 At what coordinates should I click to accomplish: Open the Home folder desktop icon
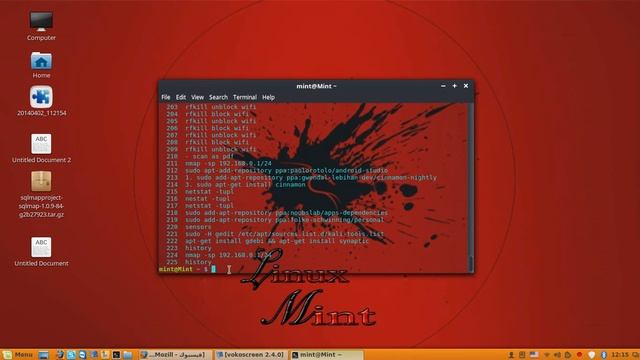point(41,61)
